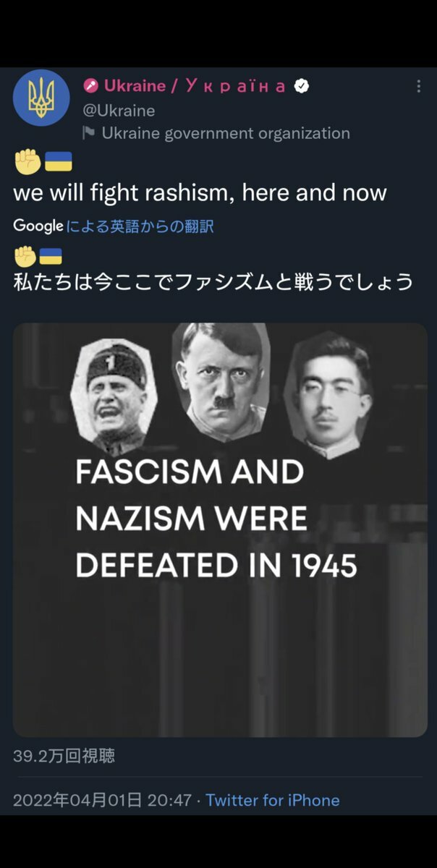Open the "Ukraine / Україна" display name
This screenshot has height=868, width=437.
pos(194,86)
